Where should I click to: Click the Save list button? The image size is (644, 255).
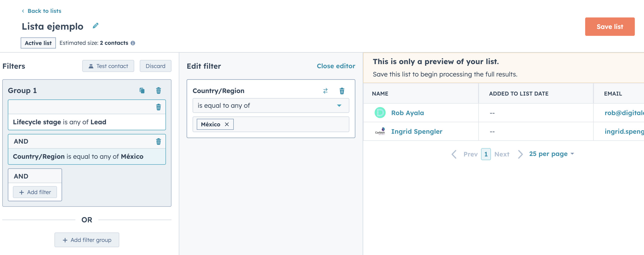coord(610,26)
